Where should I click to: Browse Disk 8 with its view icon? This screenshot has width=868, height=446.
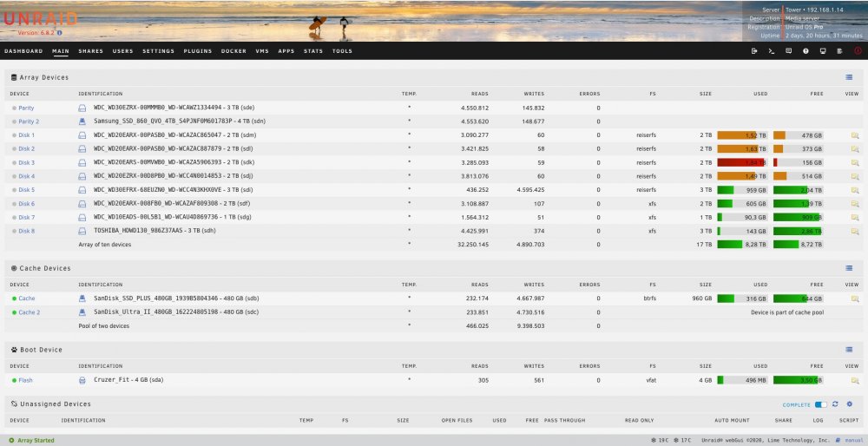point(855,232)
